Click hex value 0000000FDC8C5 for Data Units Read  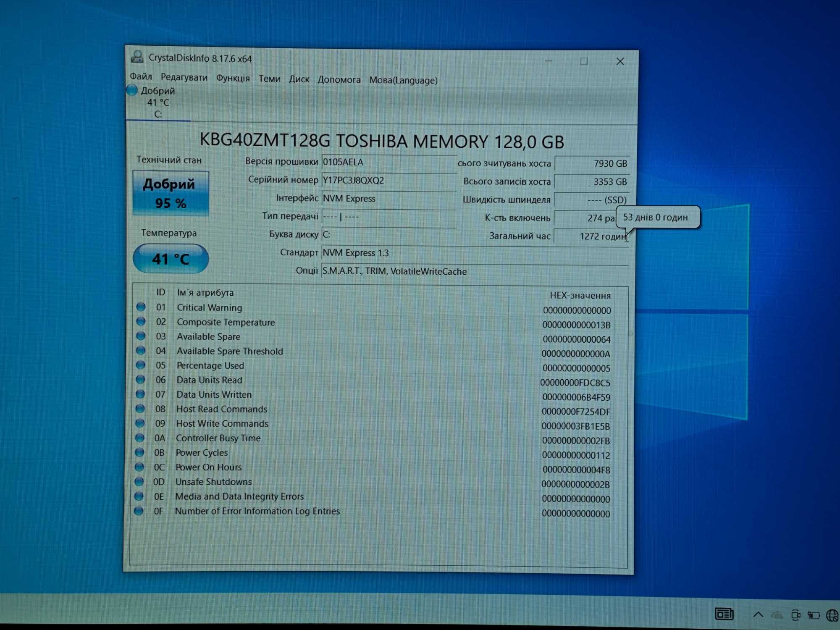(x=575, y=383)
